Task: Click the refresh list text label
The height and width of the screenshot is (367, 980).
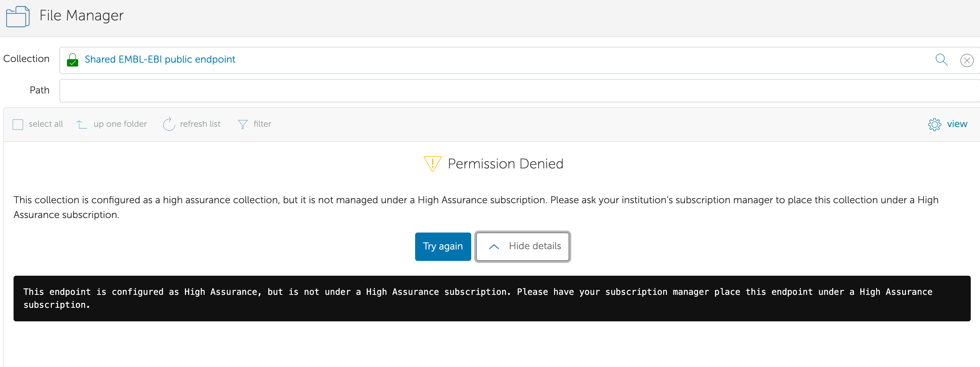Action: 200,124
